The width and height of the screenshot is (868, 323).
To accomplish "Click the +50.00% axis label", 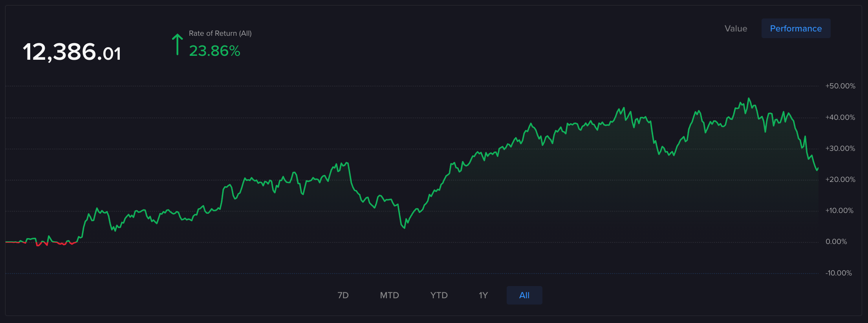I will pyautogui.click(x=840, y=86).
